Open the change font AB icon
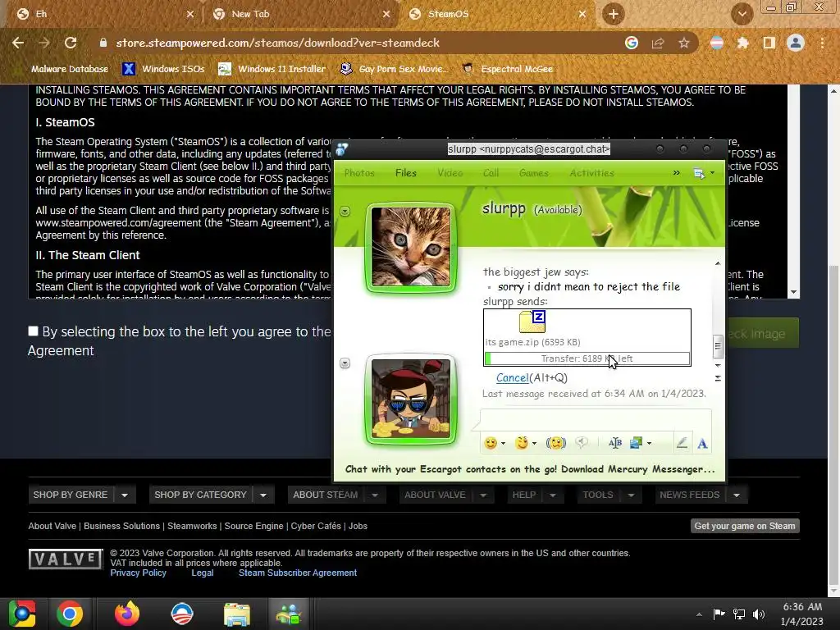This screenshot has height=630, width=840. pyautogui.click(x=615, y=443)
